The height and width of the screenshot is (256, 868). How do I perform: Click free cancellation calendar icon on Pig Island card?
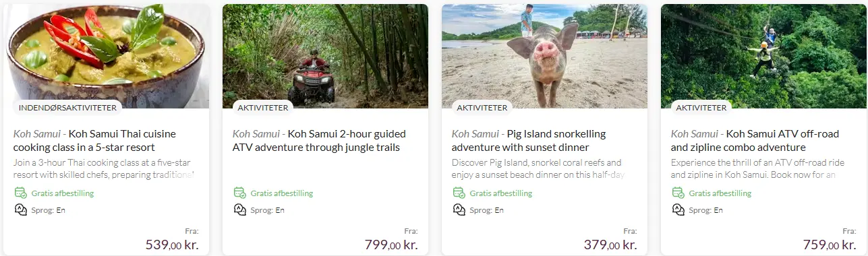(x=459, y=193)
